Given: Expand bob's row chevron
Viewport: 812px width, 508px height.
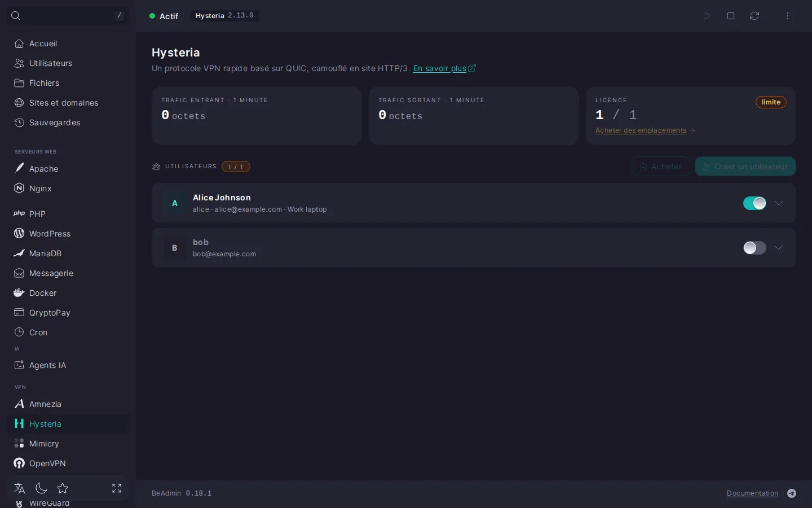Looking at the screenshot, I should (779, 248).
